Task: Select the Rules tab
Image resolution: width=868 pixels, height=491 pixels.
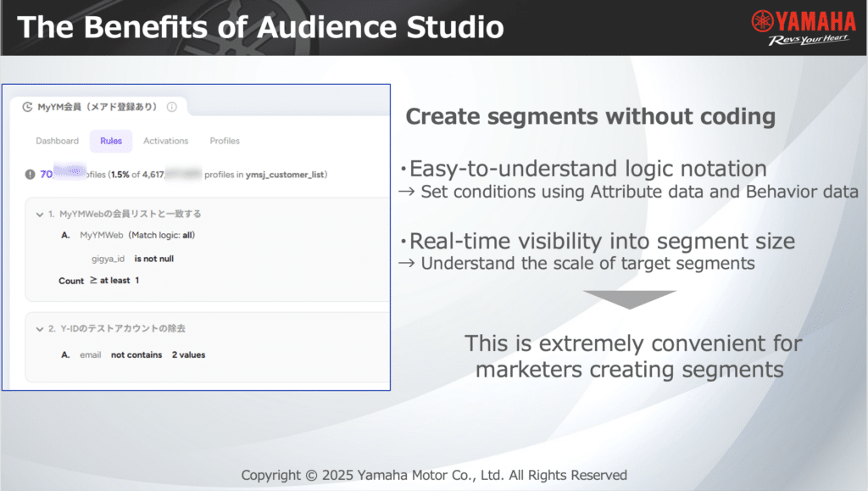Action: [x=111, y=141]
